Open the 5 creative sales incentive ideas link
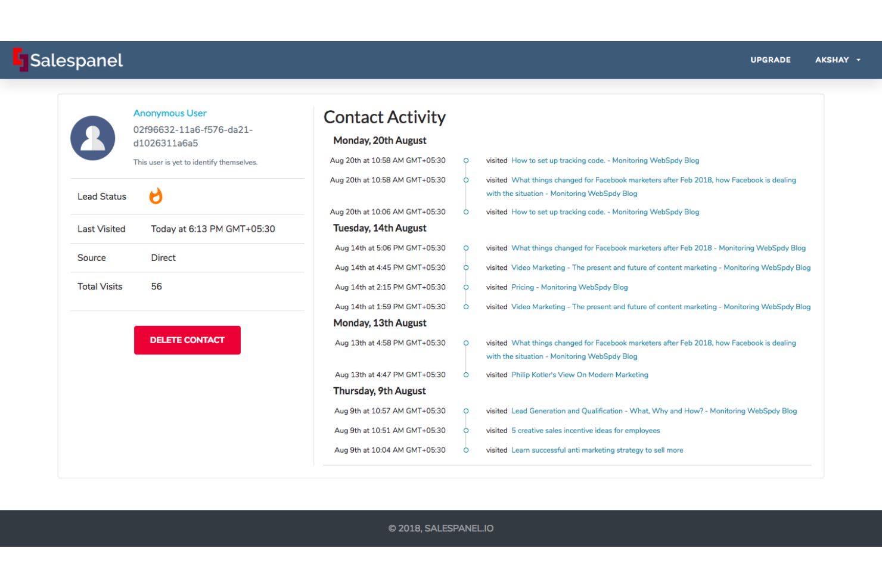The width and height of the screenshot is (882, 588). click(586, 431)
